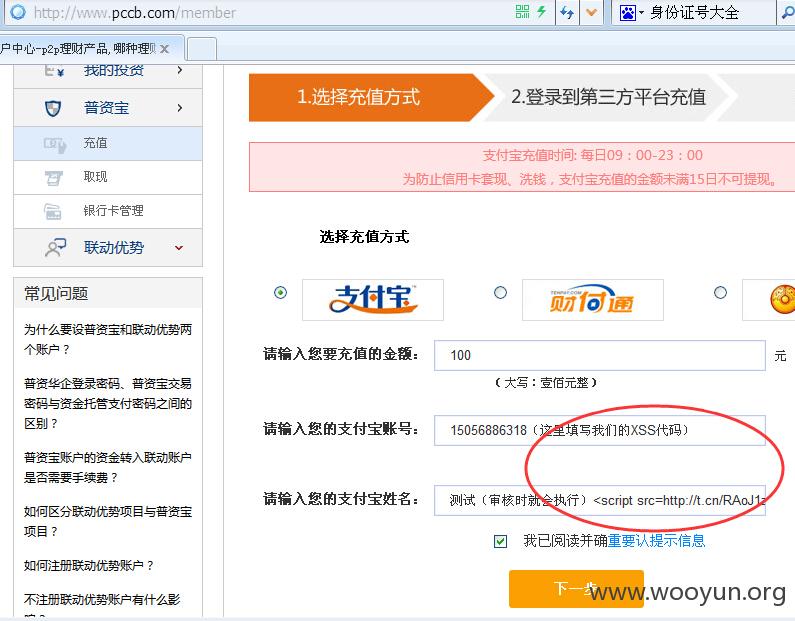795x621 pixels.
Task: Click the 取现 withdrawal icon
Action: click(x=53, y=178)
